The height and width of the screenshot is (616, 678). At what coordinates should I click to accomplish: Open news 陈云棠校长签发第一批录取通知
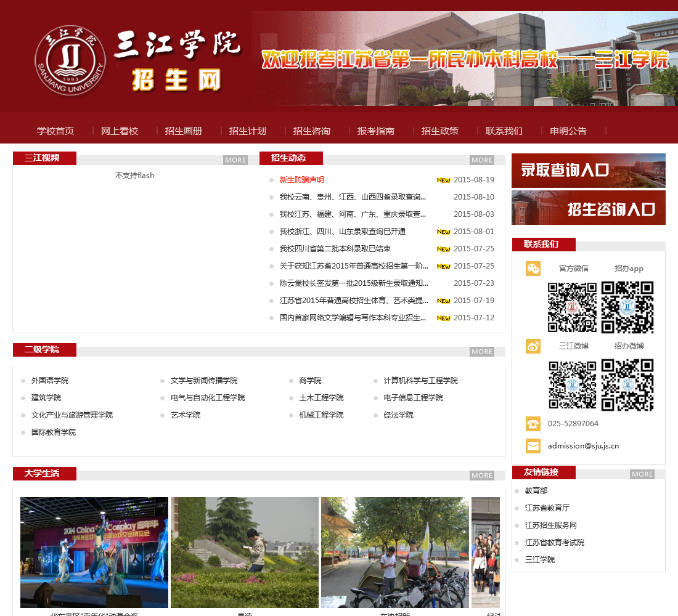[354, 283]
